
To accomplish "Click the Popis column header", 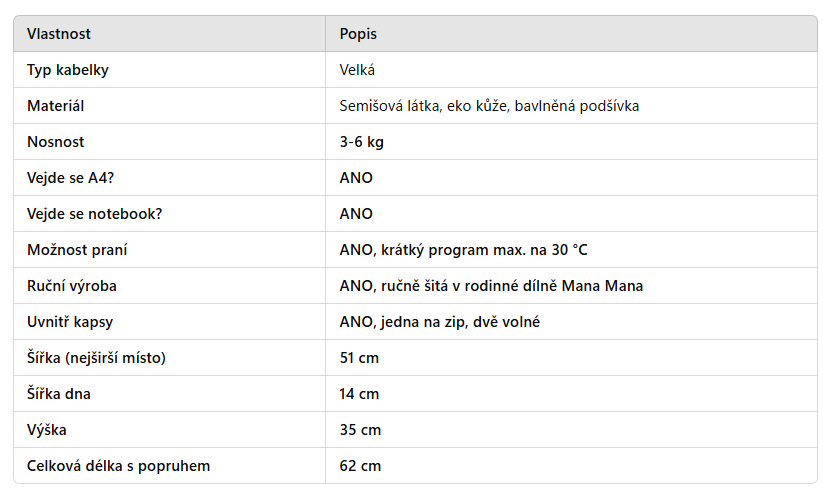I will [x=358, y=34].
